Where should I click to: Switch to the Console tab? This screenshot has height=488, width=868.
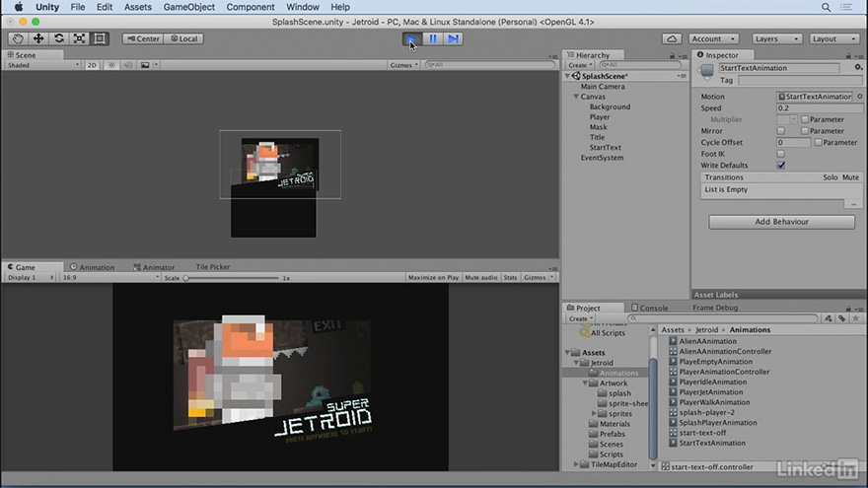click(649, 308)
